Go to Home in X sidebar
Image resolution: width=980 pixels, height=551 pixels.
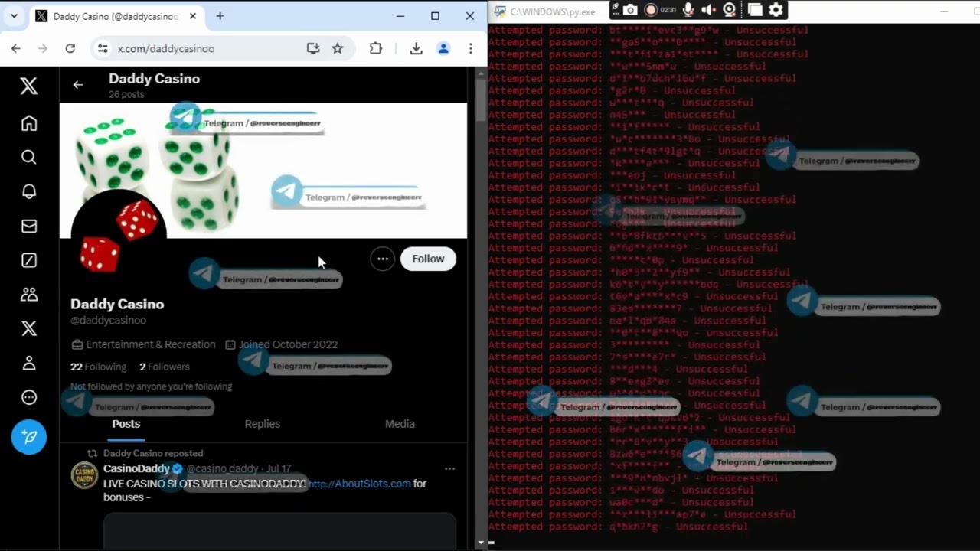[29, 123]
